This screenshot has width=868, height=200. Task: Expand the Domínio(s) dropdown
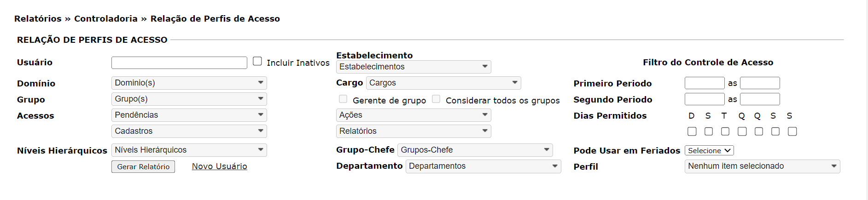tap(189, 83)
